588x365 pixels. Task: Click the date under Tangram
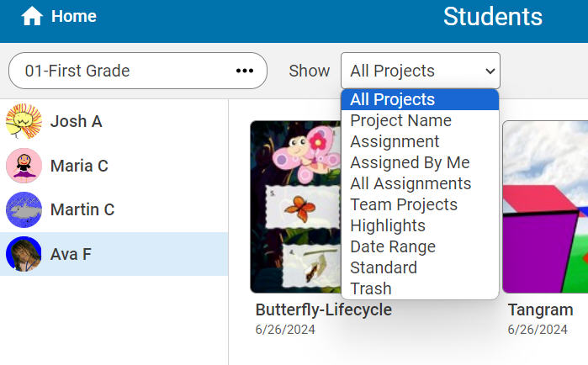pos(538,330)
